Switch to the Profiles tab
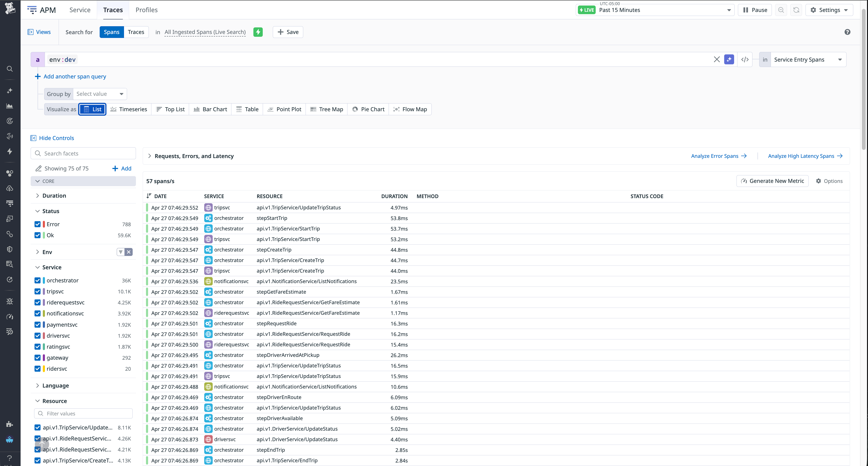The width and height of the screenshot is (868, 466). coord(146,10)
